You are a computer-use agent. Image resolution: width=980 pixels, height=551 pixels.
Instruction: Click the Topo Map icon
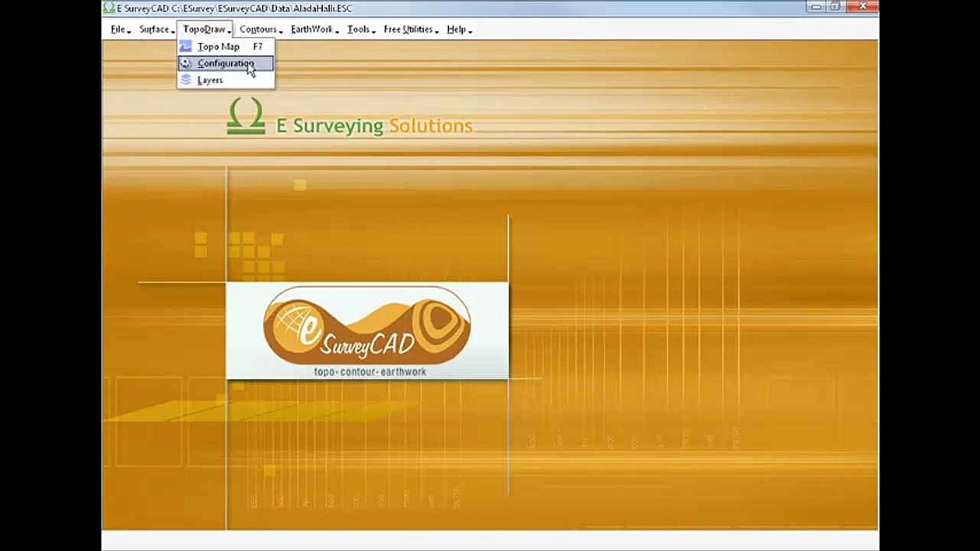click(x=186, y=47)
